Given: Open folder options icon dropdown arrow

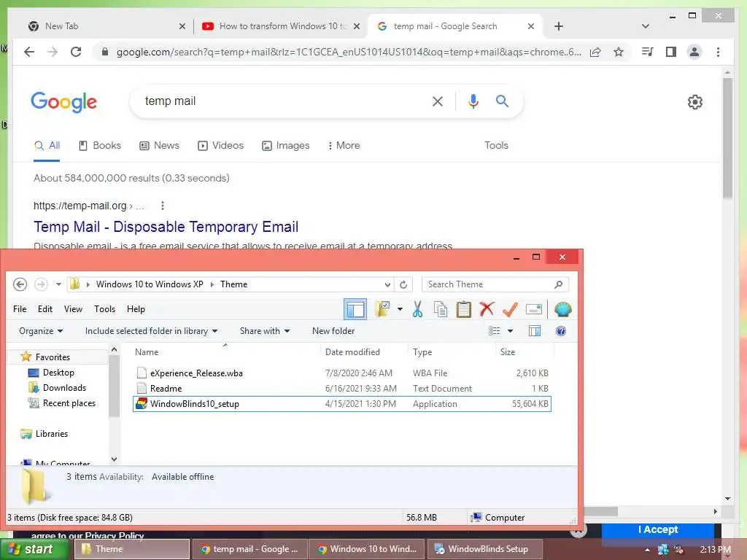Looking at the screenshot, I should (400, 309).
